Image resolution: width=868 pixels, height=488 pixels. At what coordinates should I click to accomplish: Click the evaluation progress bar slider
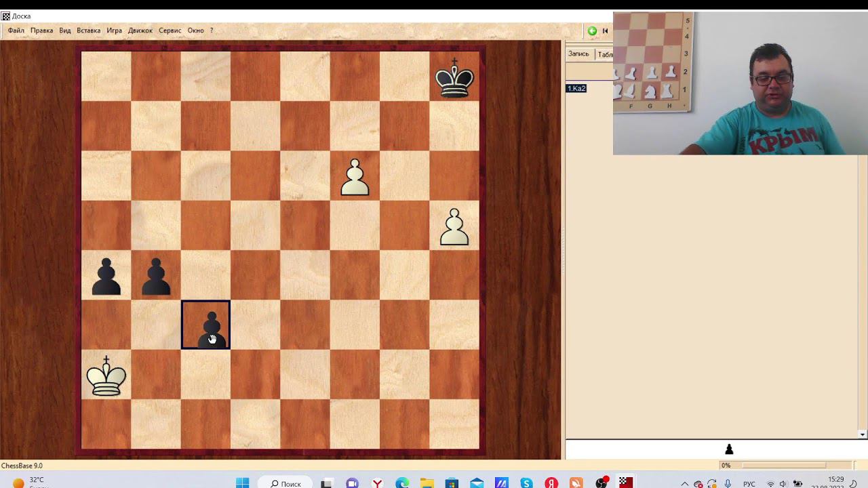784,466
